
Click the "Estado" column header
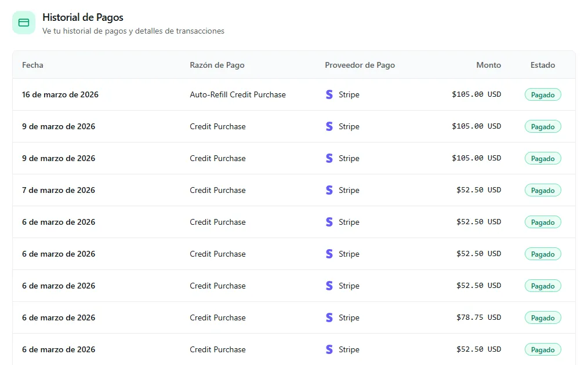tap(543, 65)
